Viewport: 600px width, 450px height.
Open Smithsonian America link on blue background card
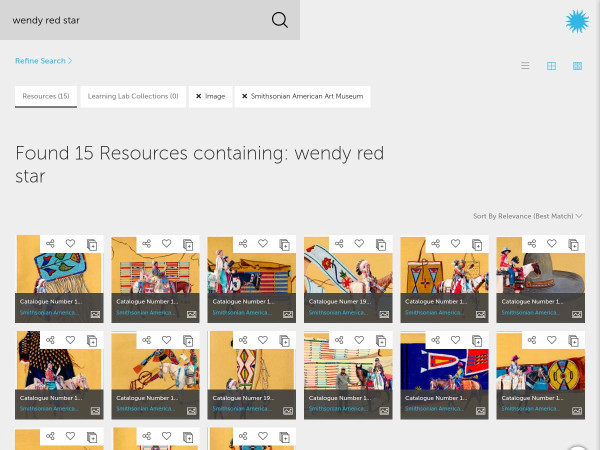[x=434, y=409]
